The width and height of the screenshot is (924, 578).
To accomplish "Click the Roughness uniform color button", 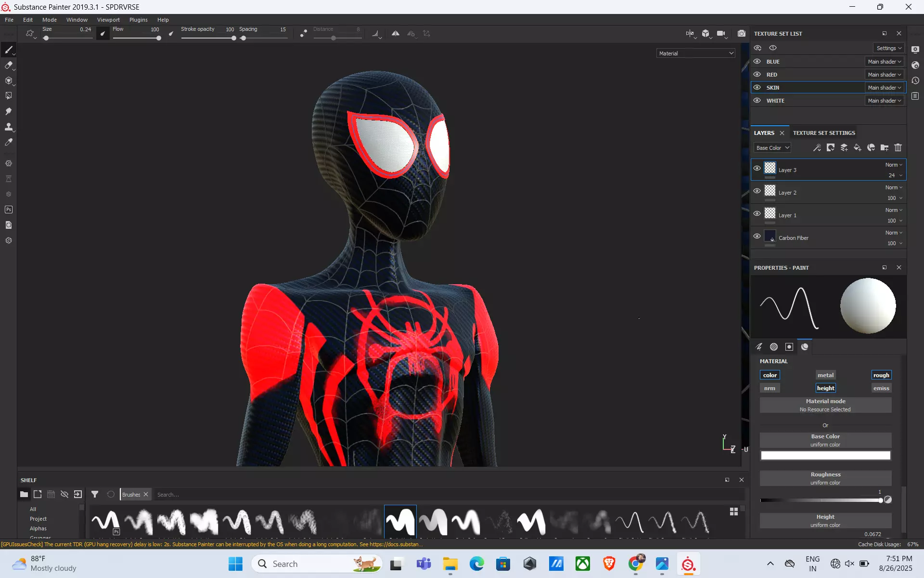I will pos(825,478).
